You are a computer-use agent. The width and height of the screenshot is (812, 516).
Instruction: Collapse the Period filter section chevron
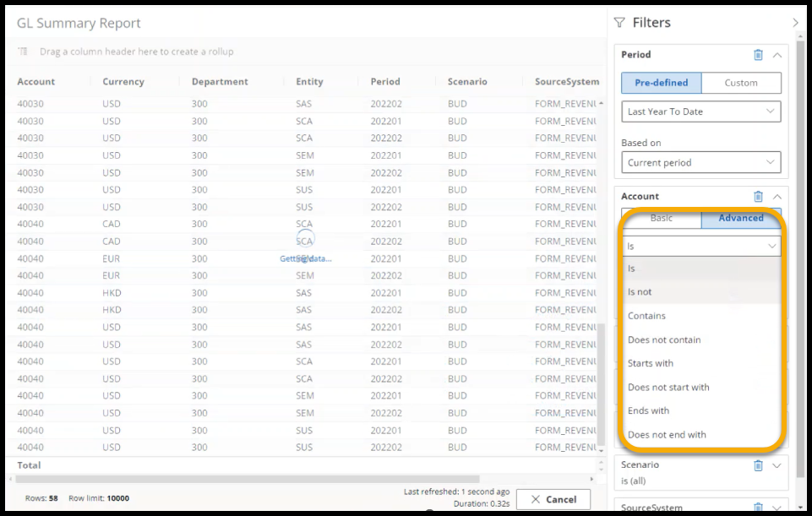pyautogui.click(x=777, y=55)
